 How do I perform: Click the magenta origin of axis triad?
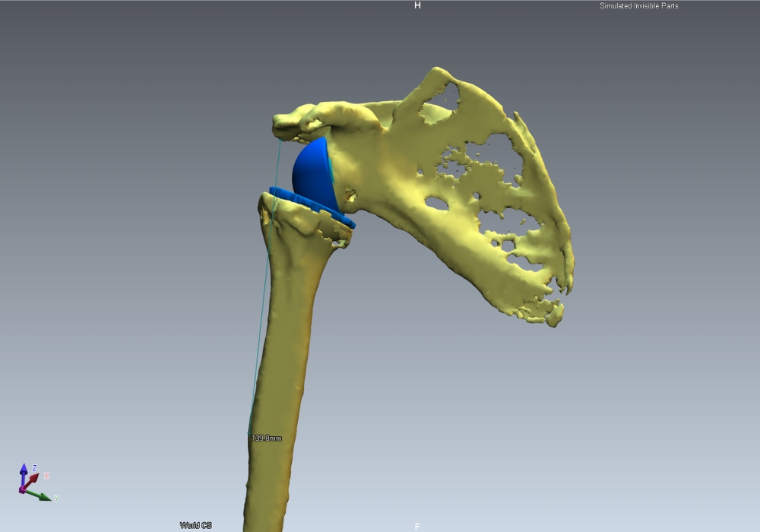tap(24, 489)
